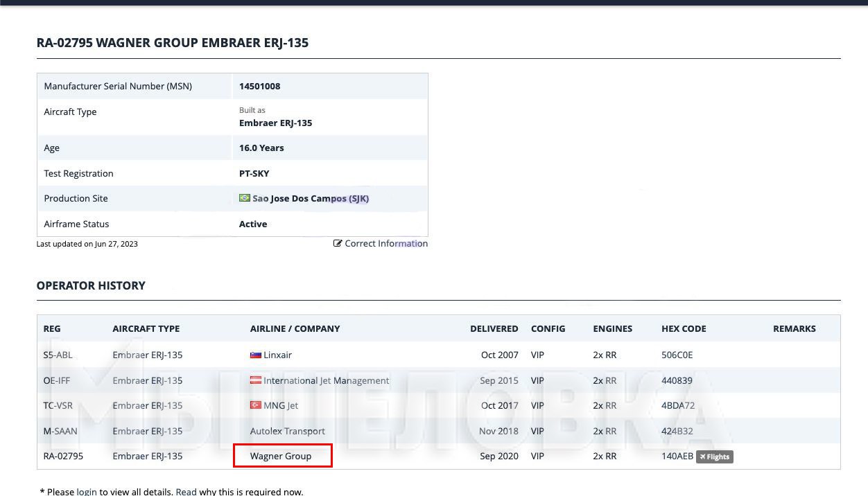
Task: Click the Flights badge next to 140AEB
Action: [714, 457]
